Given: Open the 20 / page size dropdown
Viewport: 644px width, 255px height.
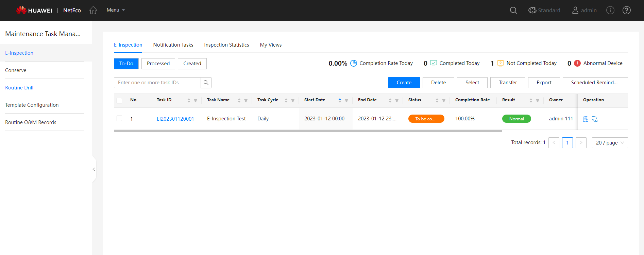Looking at the screenshot, I should (x=610, y=143).
